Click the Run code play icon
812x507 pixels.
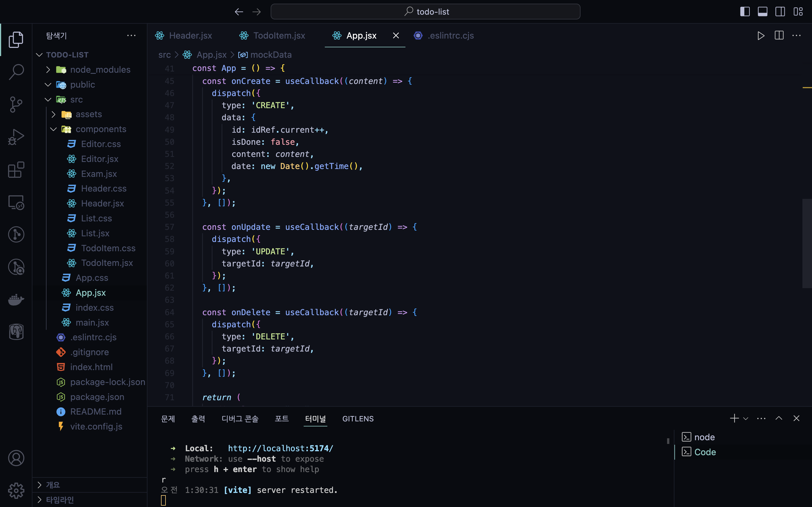[x=761, y=35]
